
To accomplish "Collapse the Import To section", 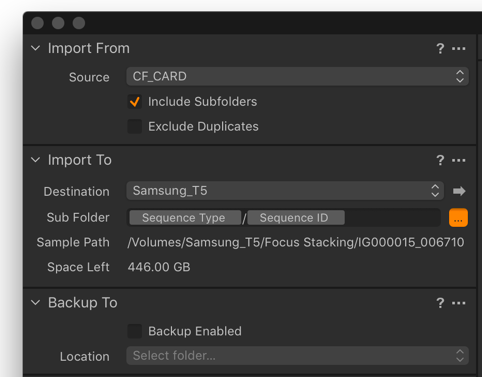I will pyautogui.click(x=35, y=160).
